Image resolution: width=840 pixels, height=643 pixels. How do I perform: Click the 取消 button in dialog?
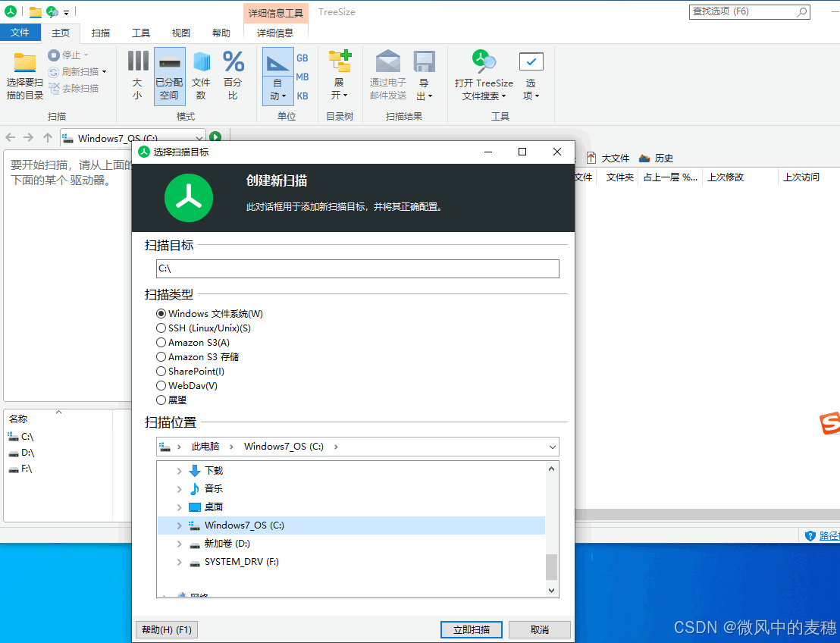[x=540, y=629]
